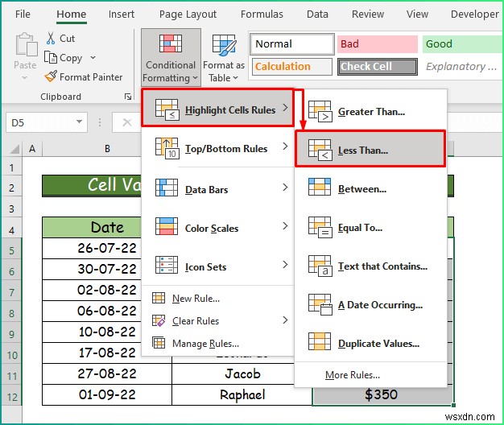
Task: Apply the Good cell style
Action: (463, 44)
